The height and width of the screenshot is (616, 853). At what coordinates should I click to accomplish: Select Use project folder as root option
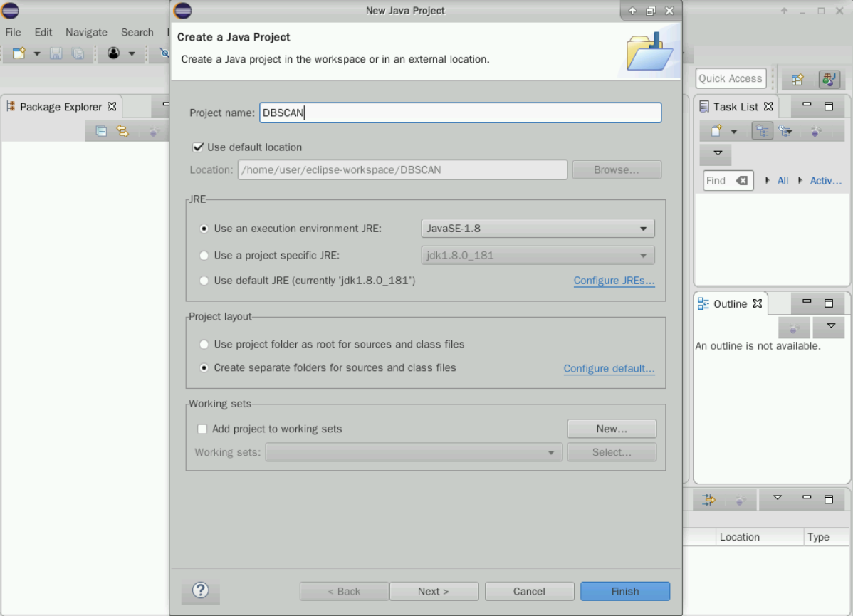(205, 345)
